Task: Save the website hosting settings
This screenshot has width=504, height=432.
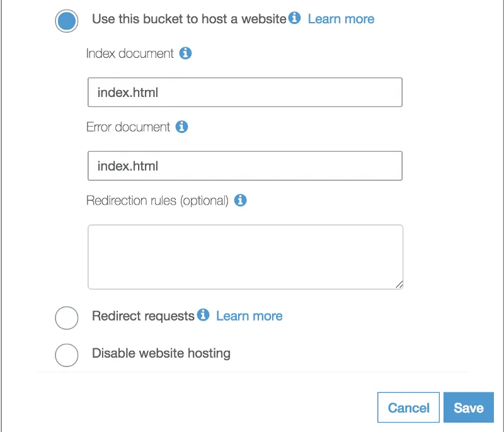Action: [469, 407]
